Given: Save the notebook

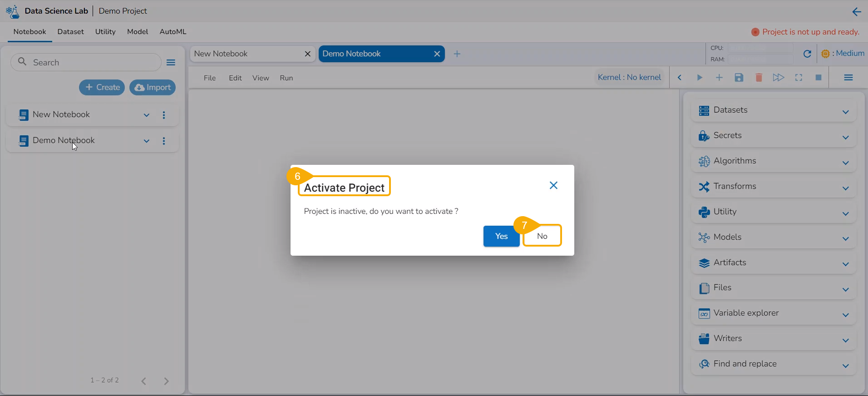Looking at the screenshot, I should [x=739, y=78].
